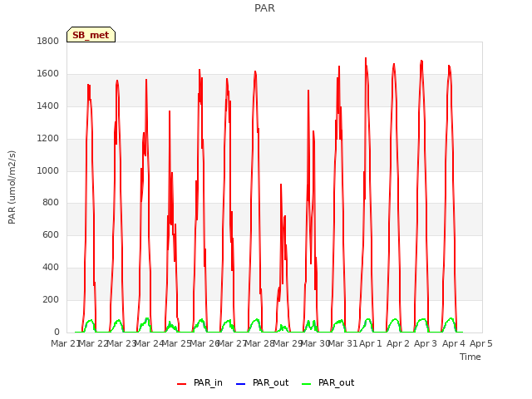Click the Apr 1 x-axis label

click(x=371, y=343)
